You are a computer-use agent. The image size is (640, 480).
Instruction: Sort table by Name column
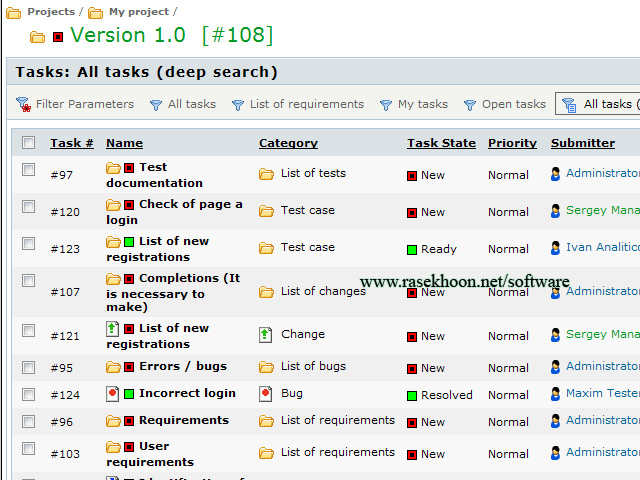coord(124,143)
